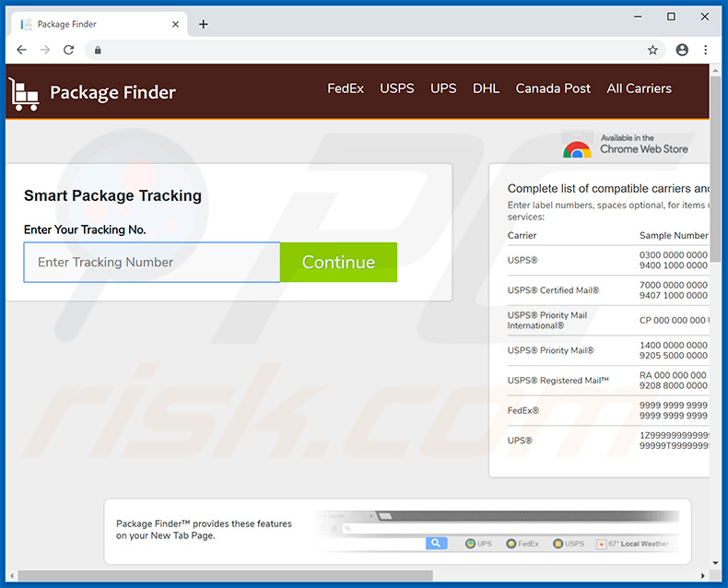Bookmark page with the star icon
The height and width of the screenshot is (588, 728).
(x=652, y=50)
